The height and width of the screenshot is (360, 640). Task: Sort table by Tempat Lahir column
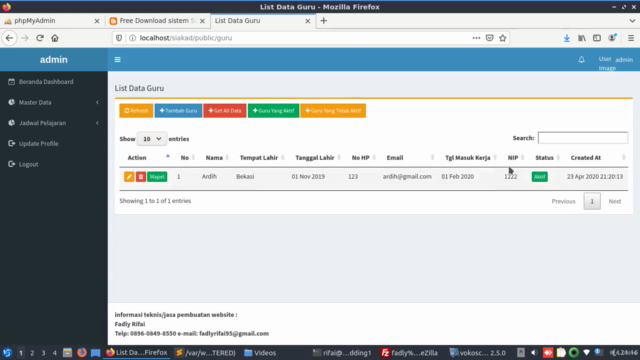pyautogui.click(x=259, y=158)
